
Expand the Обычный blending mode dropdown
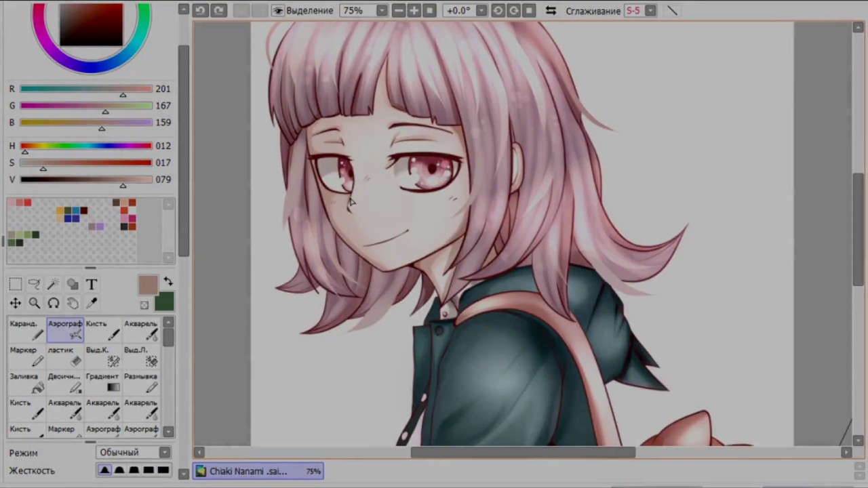(164, 452)
